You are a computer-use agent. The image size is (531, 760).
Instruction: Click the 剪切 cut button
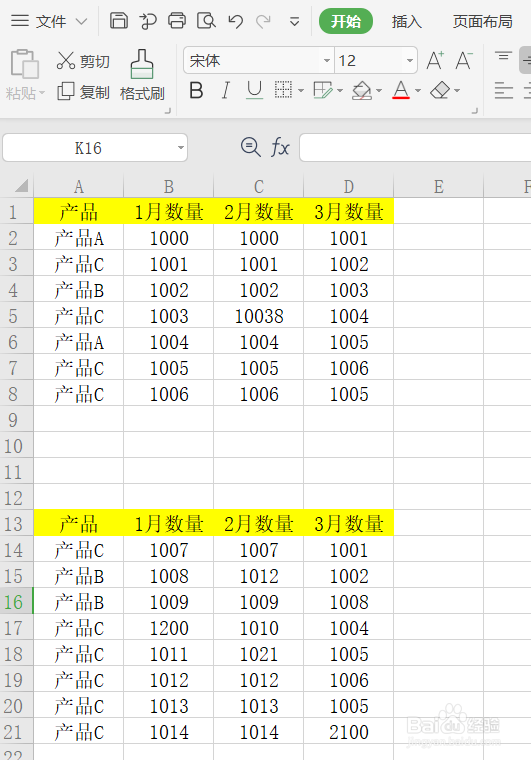83,61
